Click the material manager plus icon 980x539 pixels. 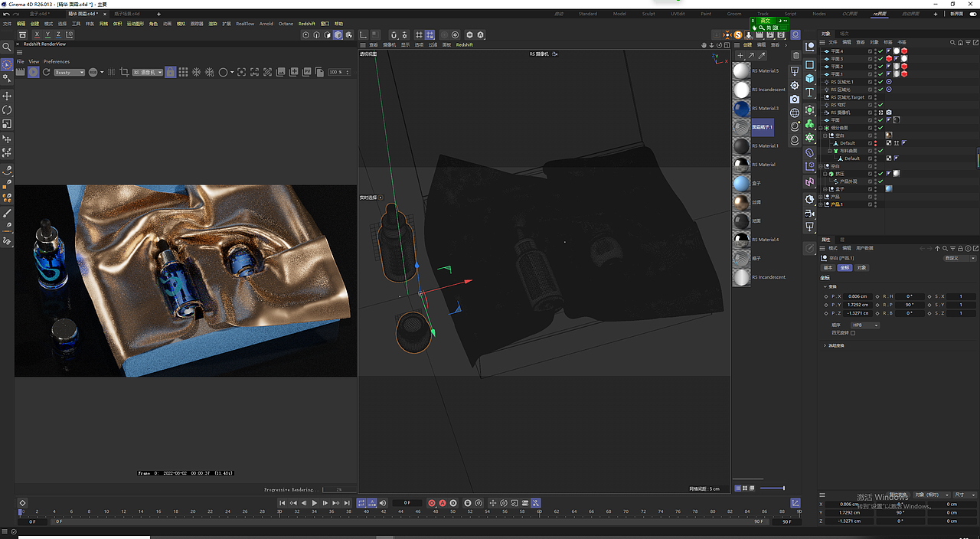coord(740,56)
